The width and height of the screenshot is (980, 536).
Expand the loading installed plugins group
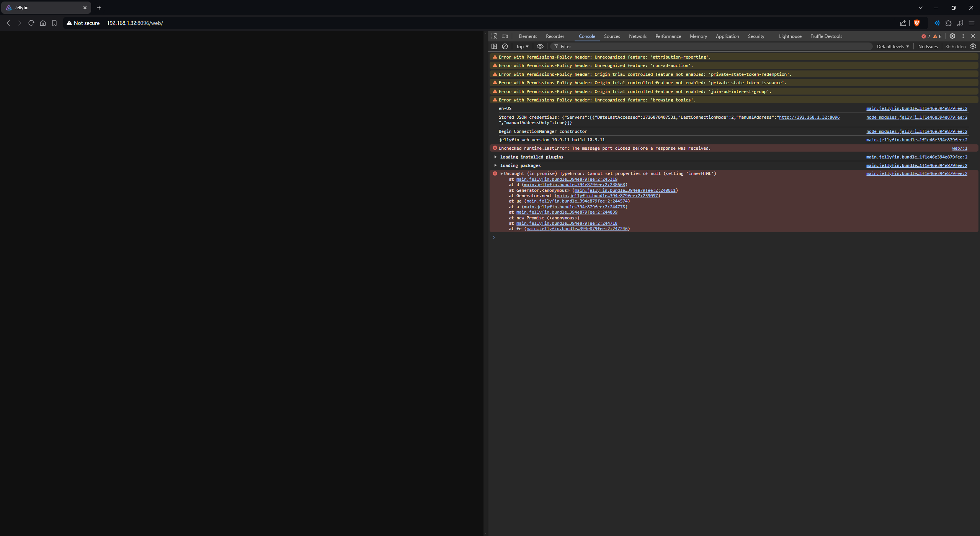[x=495, y=157]
